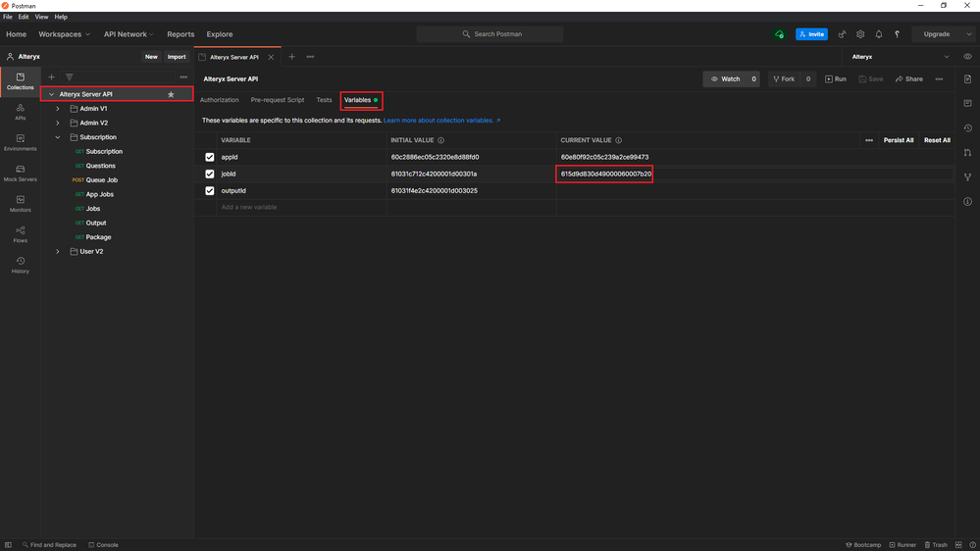The height and width of the screenshot is (551, 980).
Task: Toggle the sidebar icon in status bar
Action: coord(8,545)
